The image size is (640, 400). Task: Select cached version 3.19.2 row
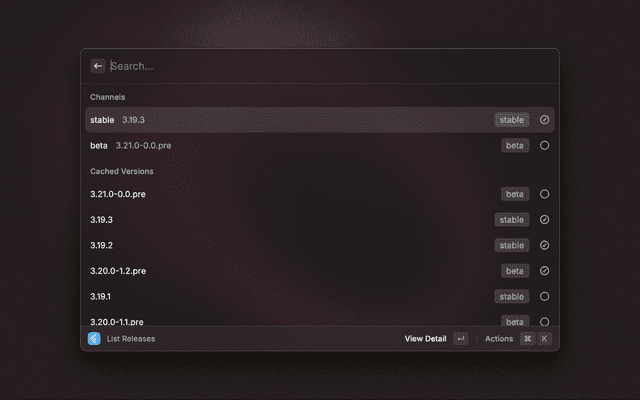[320, 245]
